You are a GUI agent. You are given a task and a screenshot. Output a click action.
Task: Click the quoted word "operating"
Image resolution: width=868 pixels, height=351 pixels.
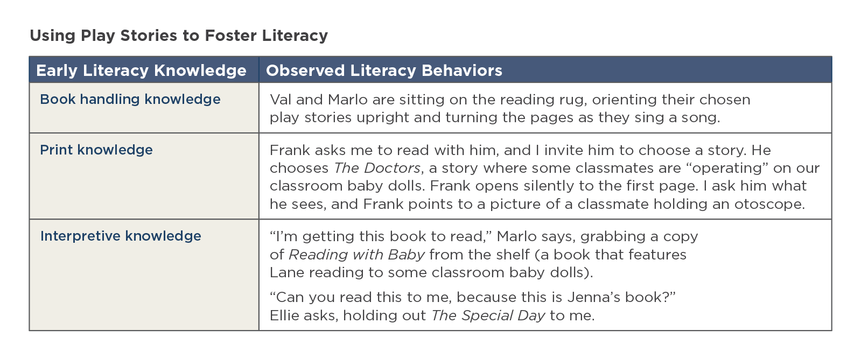(727, 168)
